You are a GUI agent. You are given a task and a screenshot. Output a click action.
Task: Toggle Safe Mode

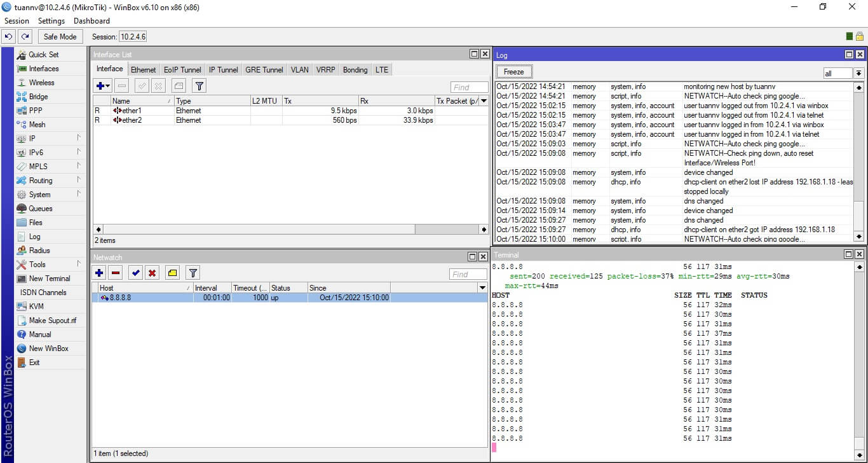[x=60, y=37]
